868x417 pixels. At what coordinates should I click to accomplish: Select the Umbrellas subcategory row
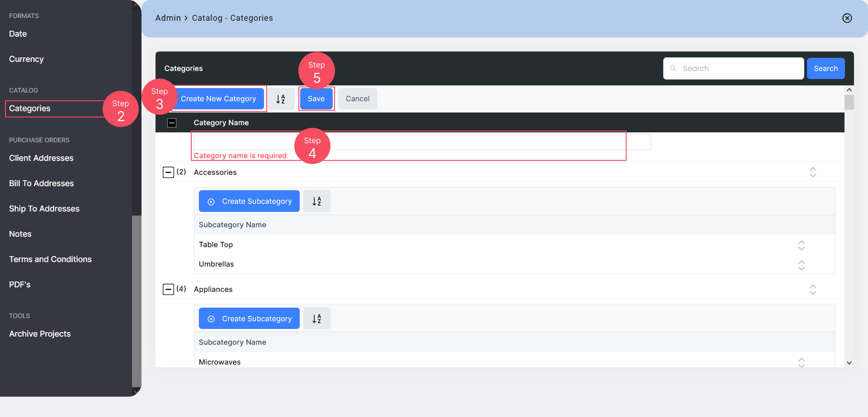coord(514,264)
